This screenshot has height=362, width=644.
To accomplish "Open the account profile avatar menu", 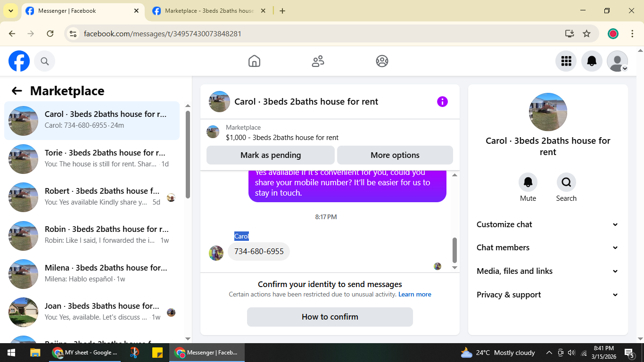I will (617, 61).
